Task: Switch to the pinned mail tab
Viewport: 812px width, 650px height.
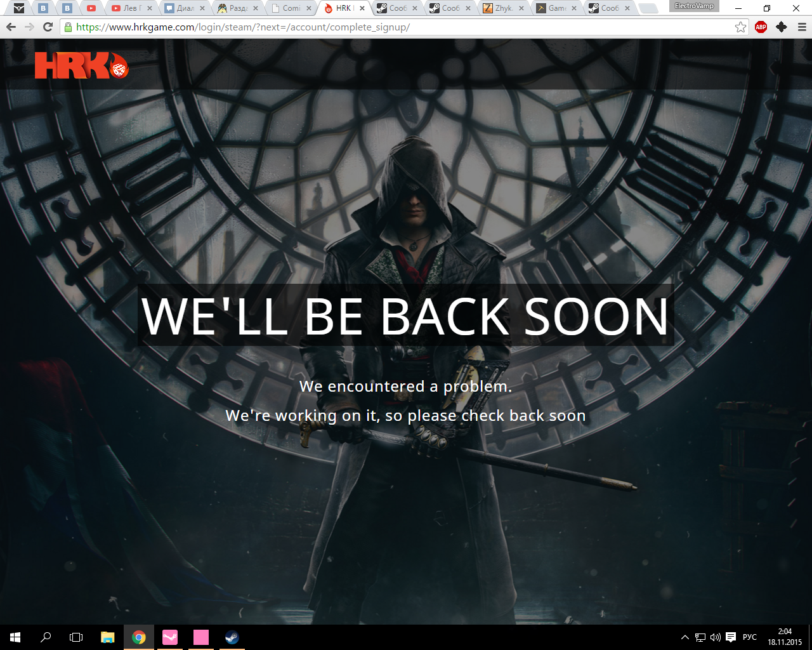Action: (x=19, y=8)
